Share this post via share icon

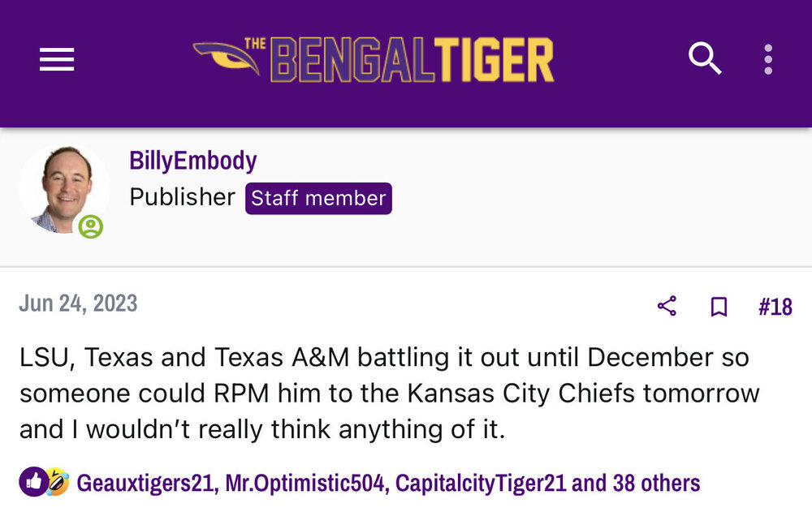(667, 306)
